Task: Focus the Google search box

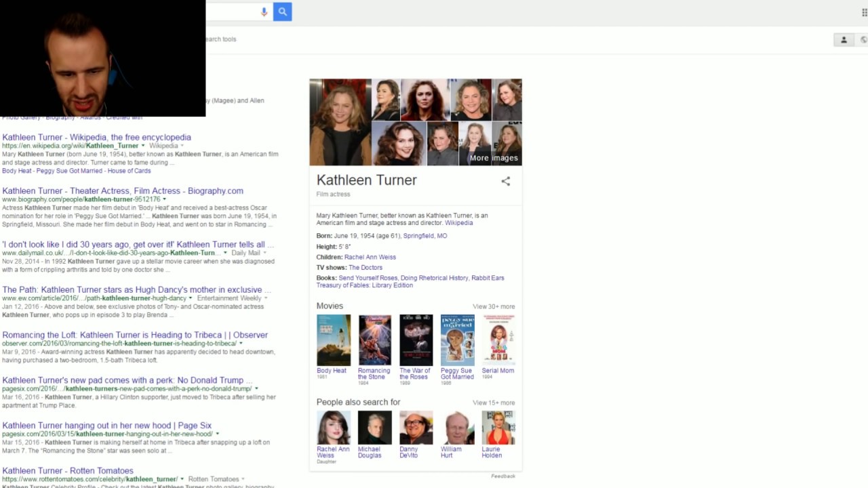Action: click(231, 12)
